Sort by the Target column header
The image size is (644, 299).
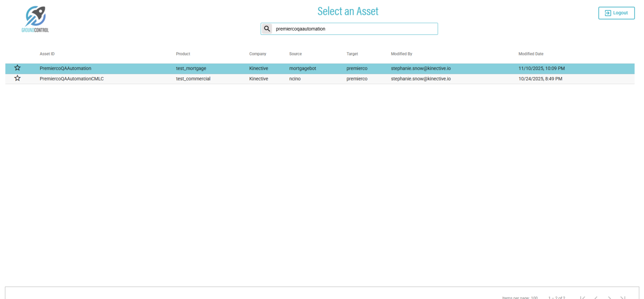[352, 54]
